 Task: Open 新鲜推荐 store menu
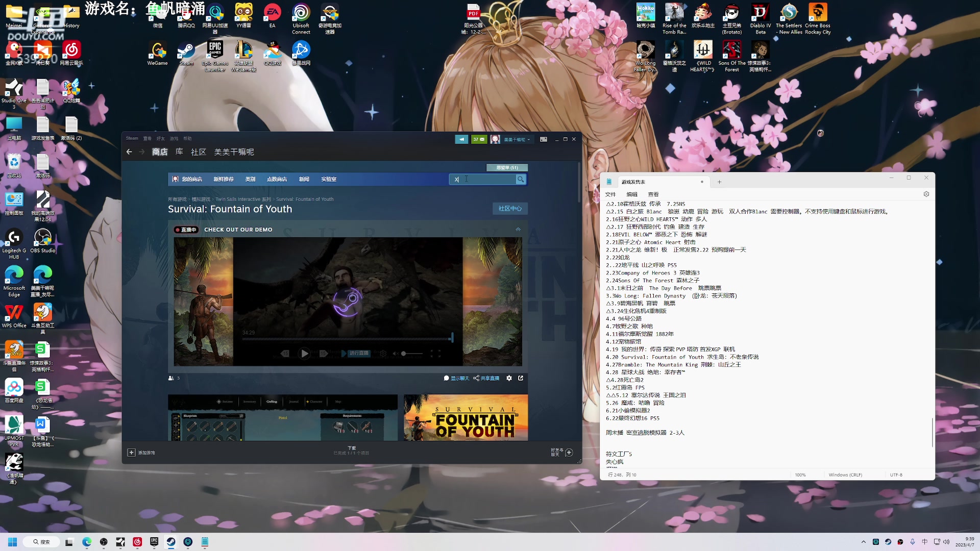224,179
